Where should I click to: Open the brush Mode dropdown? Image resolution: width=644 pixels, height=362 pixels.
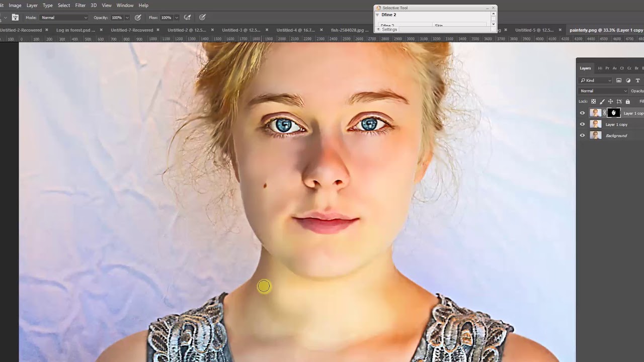click(64, 18)
